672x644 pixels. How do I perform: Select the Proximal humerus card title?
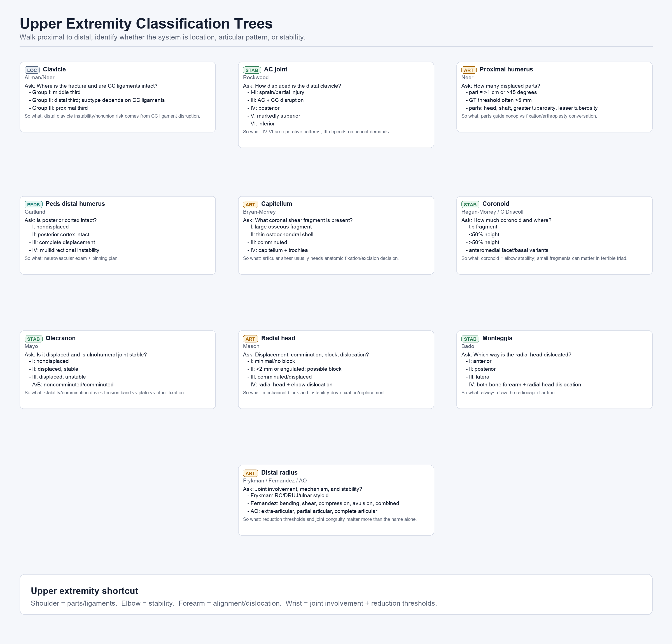click(x=506, y=69)
